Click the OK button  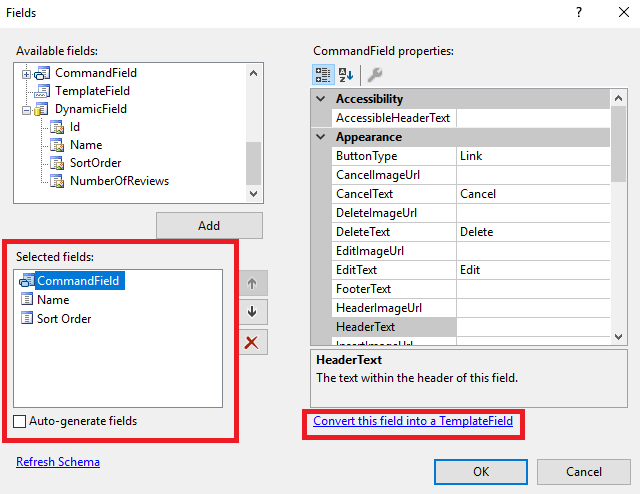(x=481, y=471)
